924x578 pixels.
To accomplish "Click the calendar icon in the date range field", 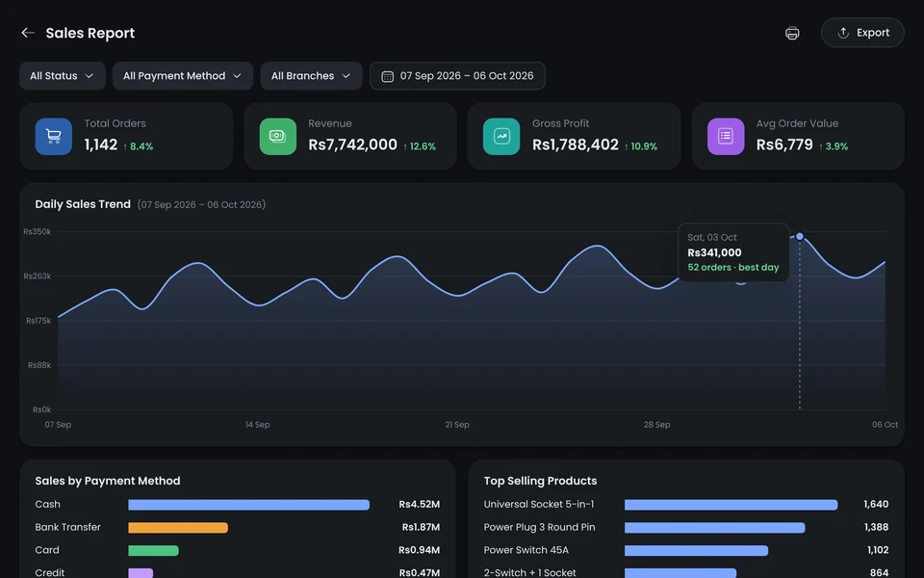I will (x=387, y=76).
